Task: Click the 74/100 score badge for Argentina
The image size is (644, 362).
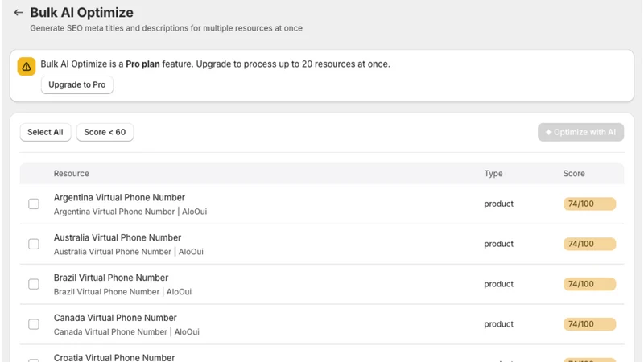Action: point(589,204)
